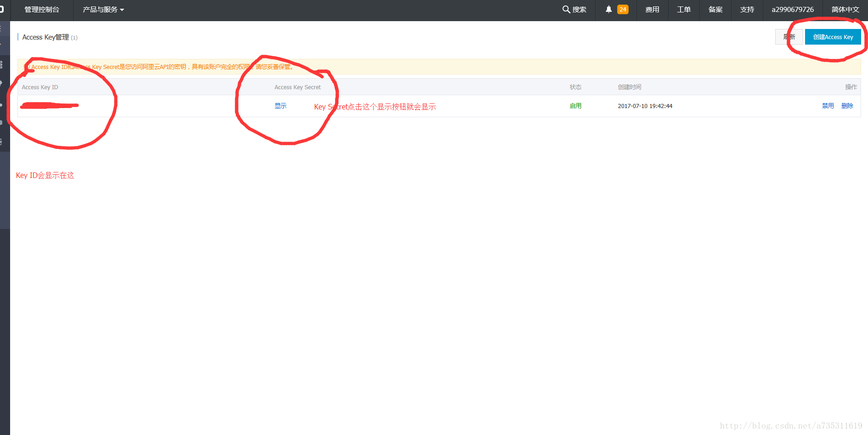Open the 支持 menu item

[747, 10]
